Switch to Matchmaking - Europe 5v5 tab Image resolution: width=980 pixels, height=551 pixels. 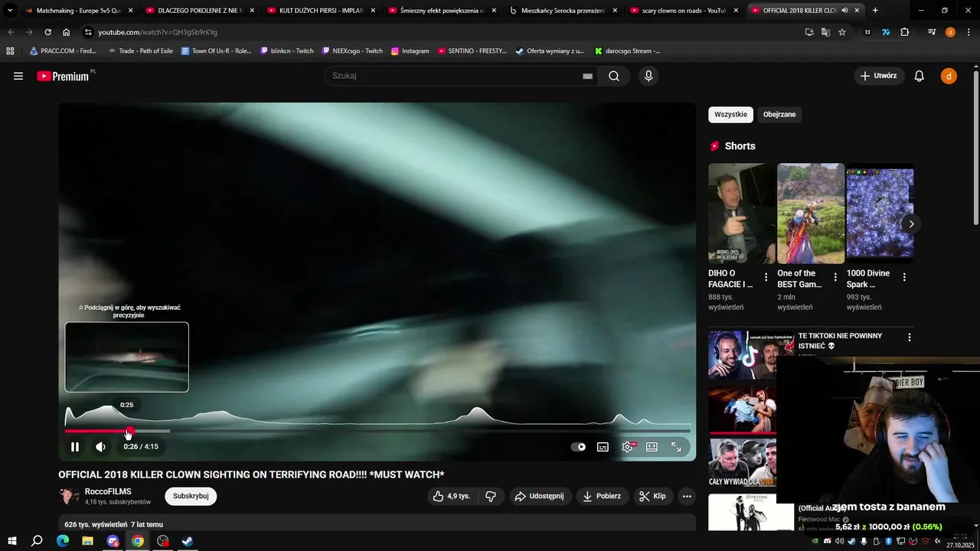pyautogui.click(x=79, y=11)
